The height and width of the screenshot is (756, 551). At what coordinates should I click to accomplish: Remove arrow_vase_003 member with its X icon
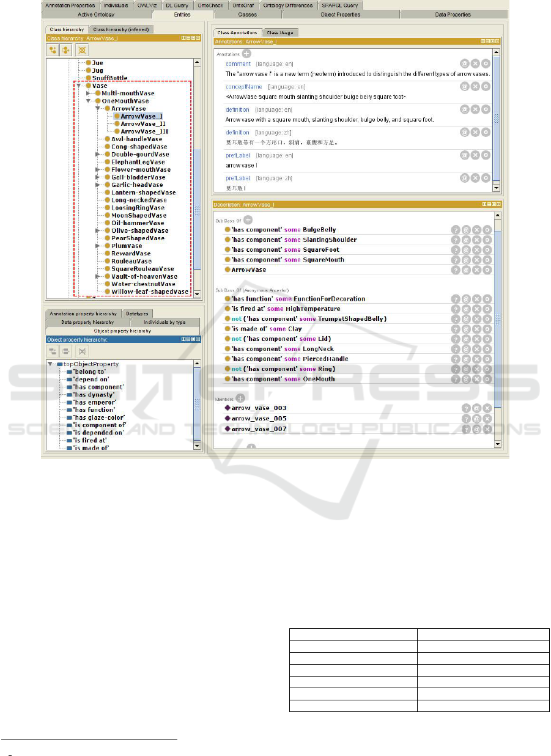[x=487, y=408]
